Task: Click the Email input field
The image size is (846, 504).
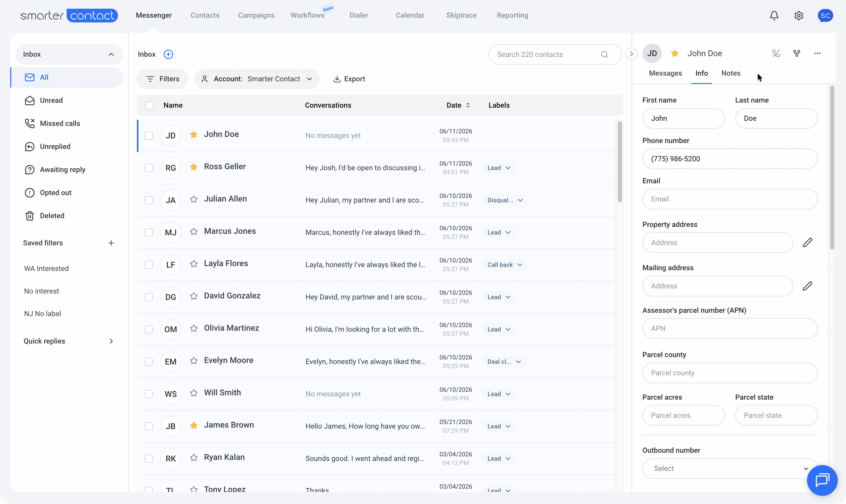Action: (x=730, y=199)
